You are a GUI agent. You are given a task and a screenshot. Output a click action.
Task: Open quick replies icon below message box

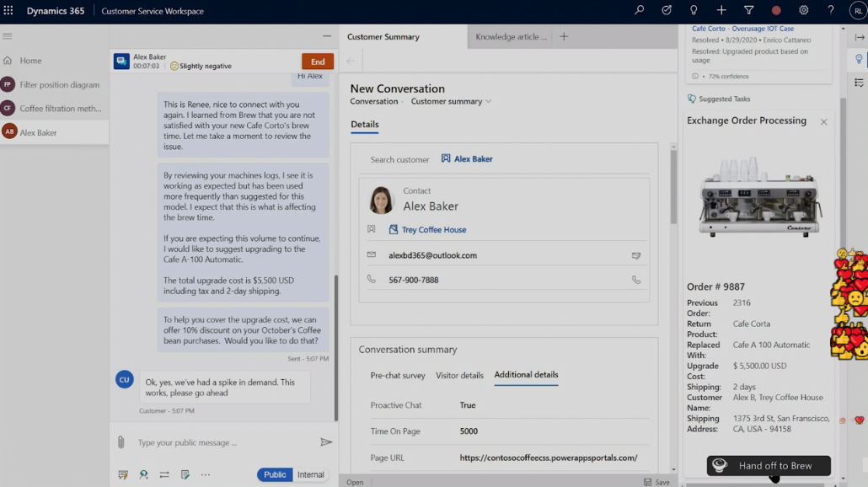click(123, 475)
